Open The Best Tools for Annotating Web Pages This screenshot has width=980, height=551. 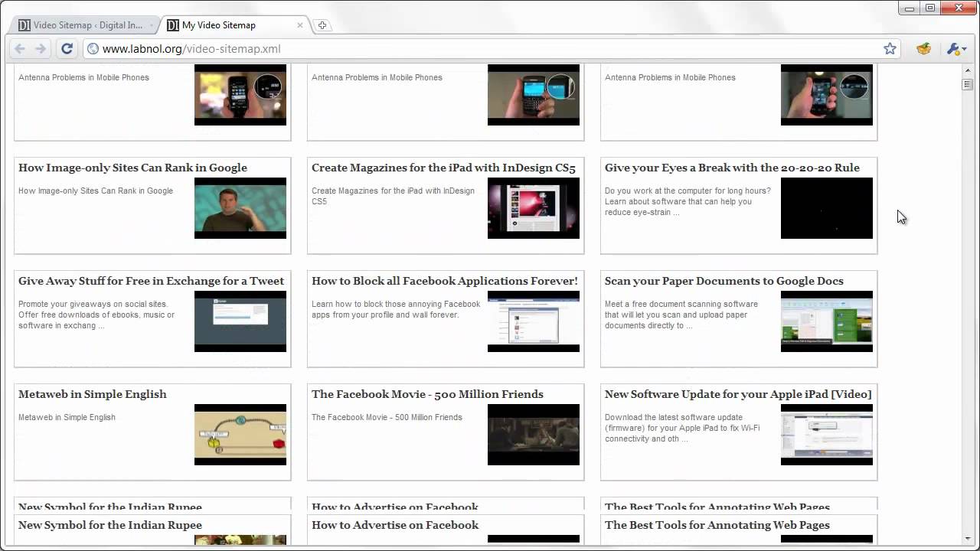(x=717, y=525)
